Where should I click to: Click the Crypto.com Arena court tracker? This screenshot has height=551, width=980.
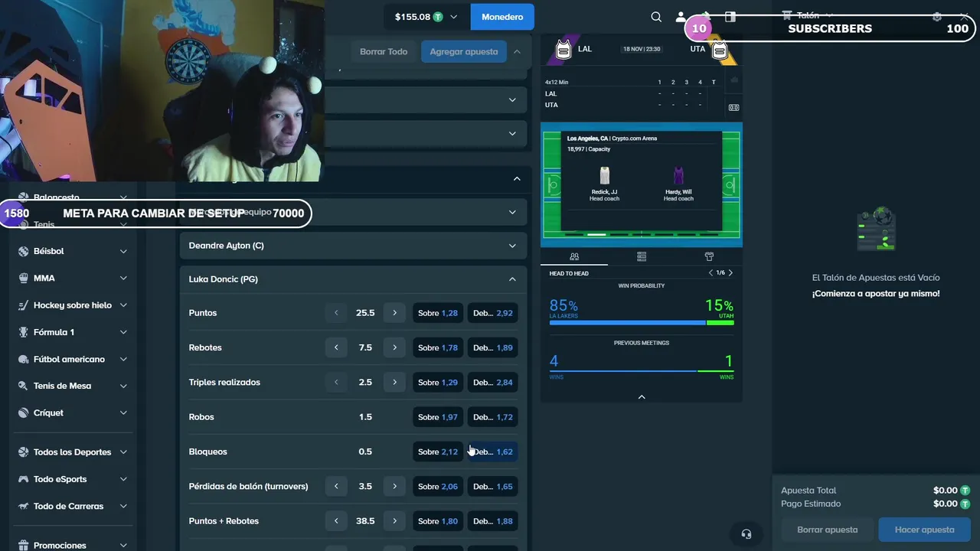pos(642,184)
